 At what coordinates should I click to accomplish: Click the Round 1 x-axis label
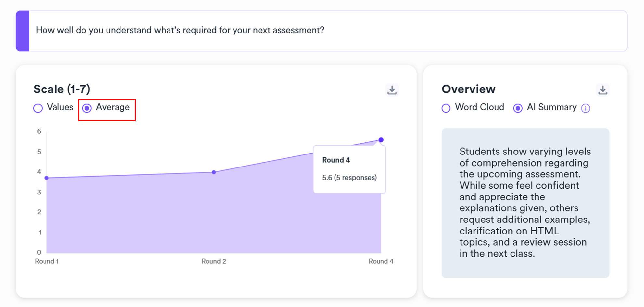point(47,261)
